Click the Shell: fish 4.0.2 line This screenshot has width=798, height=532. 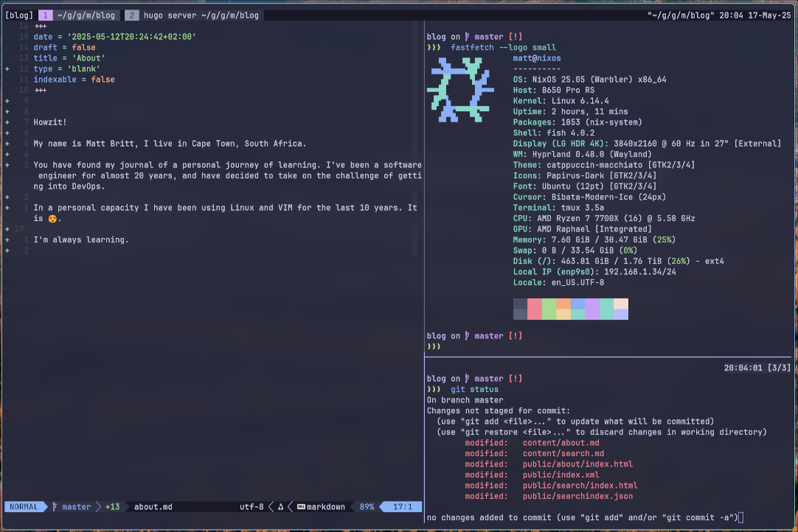pyautogui.click(x=554, y=133)
